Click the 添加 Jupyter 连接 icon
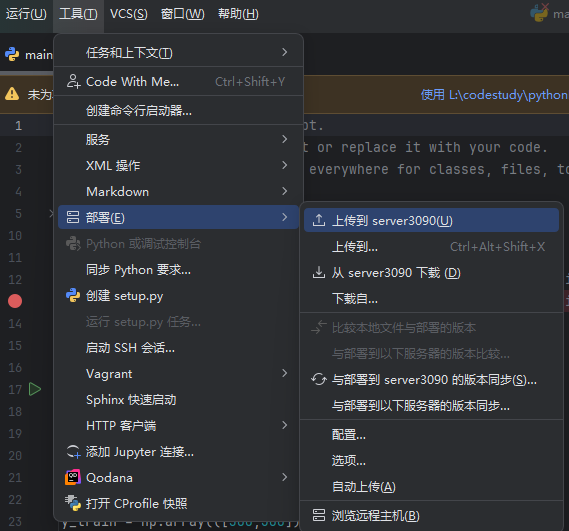This screenshot has height=531, width=569. 73,452
